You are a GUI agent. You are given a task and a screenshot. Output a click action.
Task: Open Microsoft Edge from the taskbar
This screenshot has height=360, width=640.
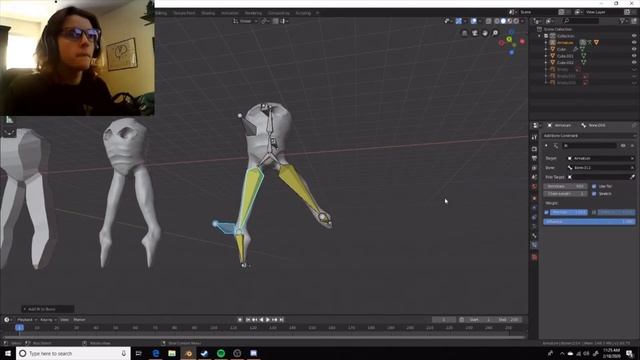click(156, 353)
